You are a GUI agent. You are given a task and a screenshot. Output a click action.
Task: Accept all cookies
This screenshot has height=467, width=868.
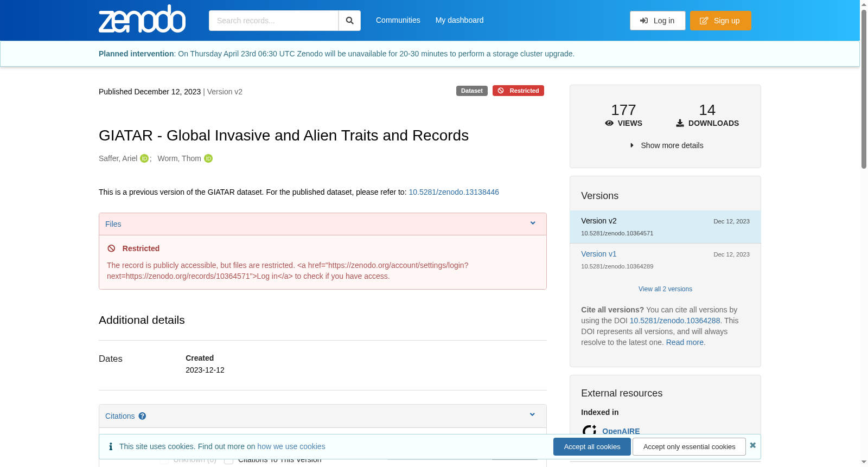click(x=592, y=446)
